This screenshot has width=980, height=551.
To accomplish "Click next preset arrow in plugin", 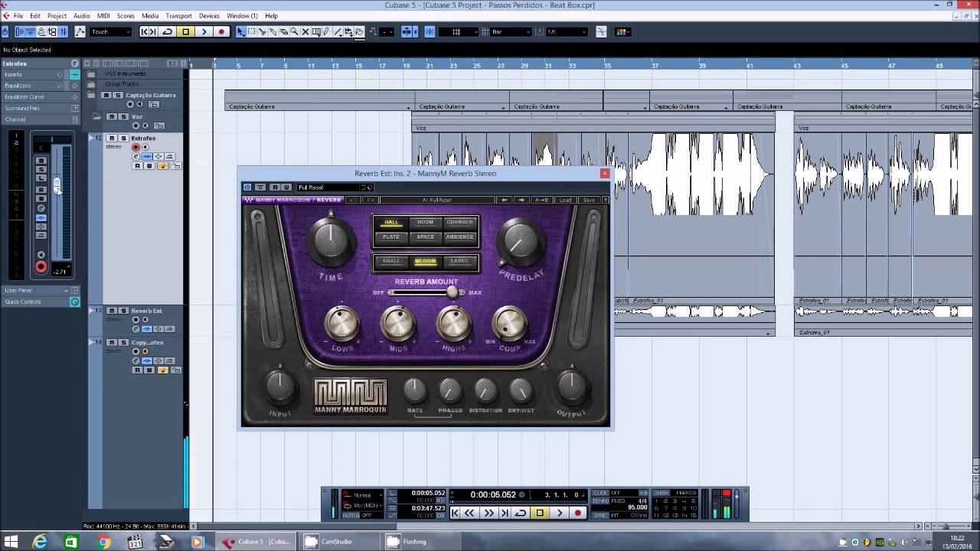I will 521,200.
